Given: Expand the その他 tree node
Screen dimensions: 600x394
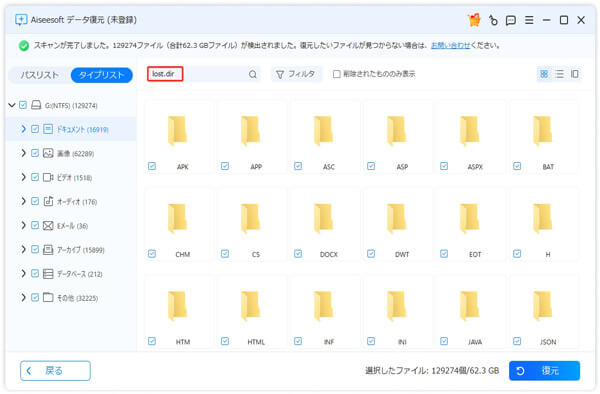Looking at the screenshot, I should 23,297.
